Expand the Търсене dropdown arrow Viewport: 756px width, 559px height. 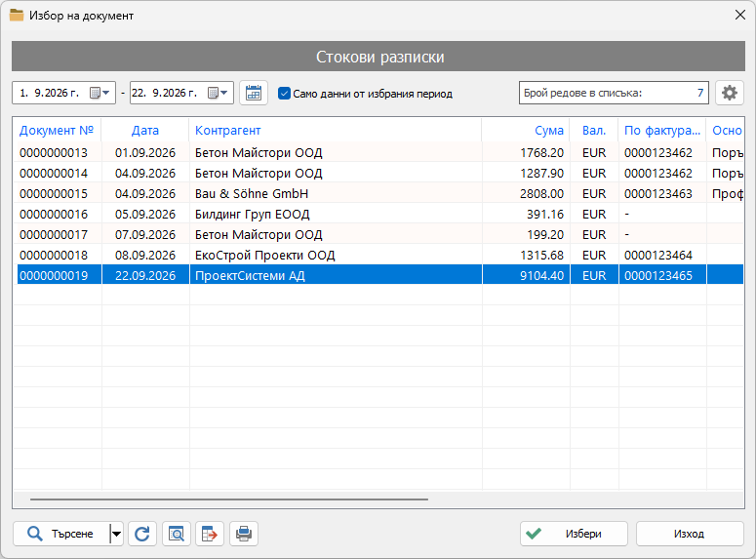[x=116, y=534]
